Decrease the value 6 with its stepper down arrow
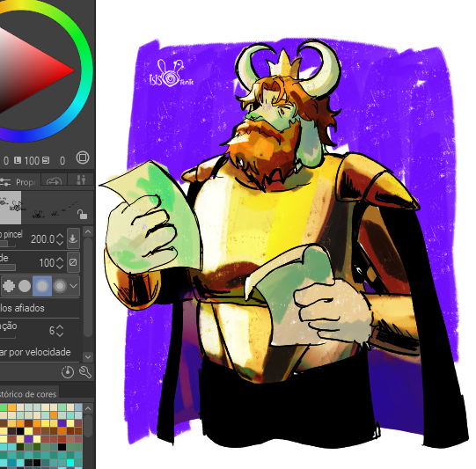This screenshot has width=476, height=469. (60, 333)
